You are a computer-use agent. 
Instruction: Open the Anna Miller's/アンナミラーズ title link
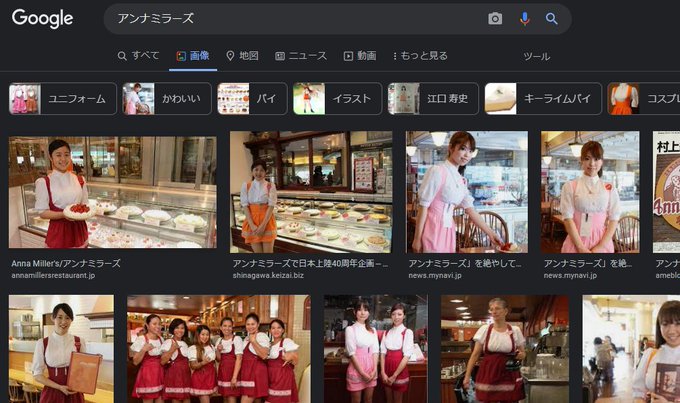[x=66, y=263]
